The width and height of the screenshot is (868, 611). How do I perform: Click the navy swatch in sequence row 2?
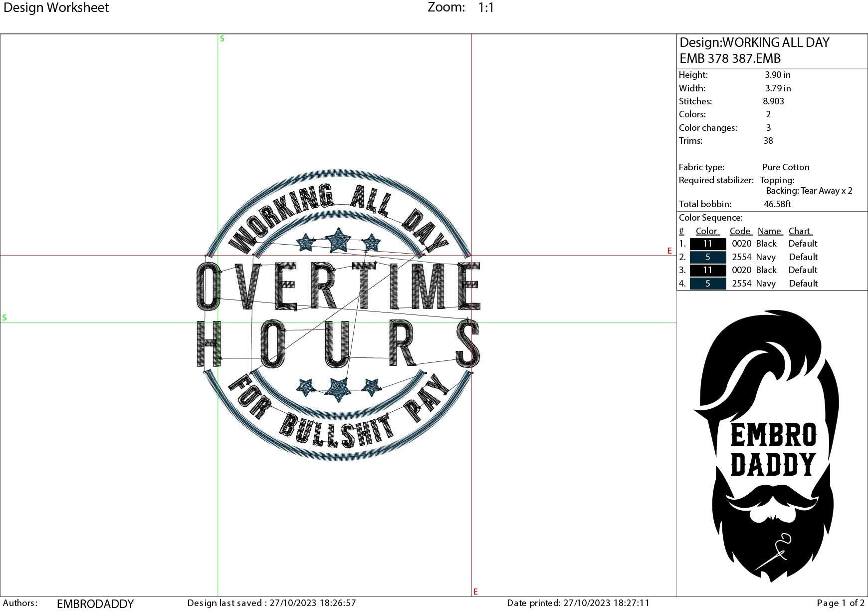707,257
